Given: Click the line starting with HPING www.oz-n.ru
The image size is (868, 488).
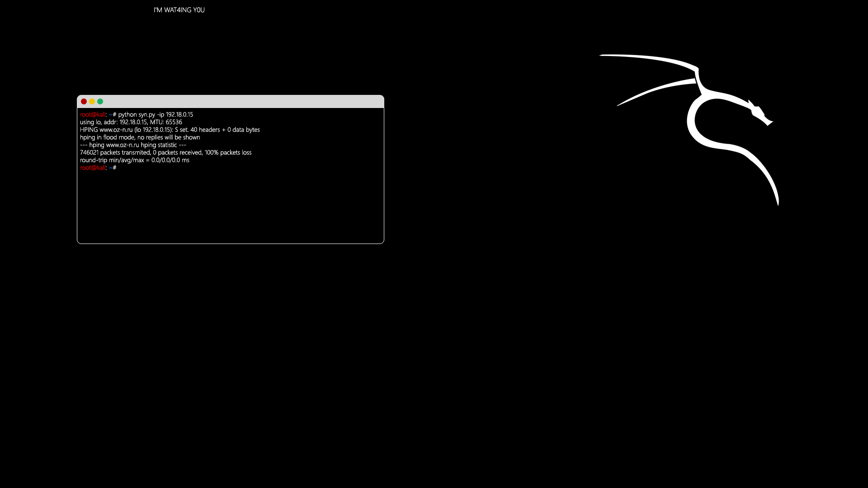Looking at the screenshot, I should (x=170, y=130).
